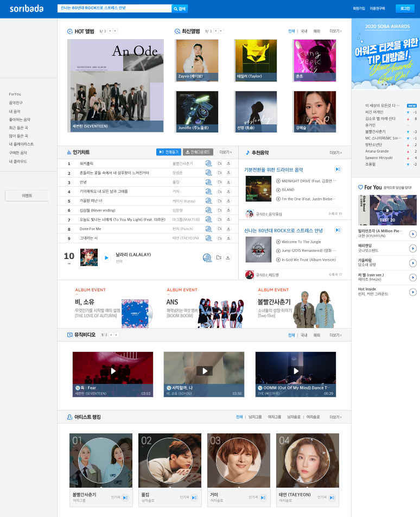
Task: Play In God We Trust track
Action: click(x=278, y=260)
